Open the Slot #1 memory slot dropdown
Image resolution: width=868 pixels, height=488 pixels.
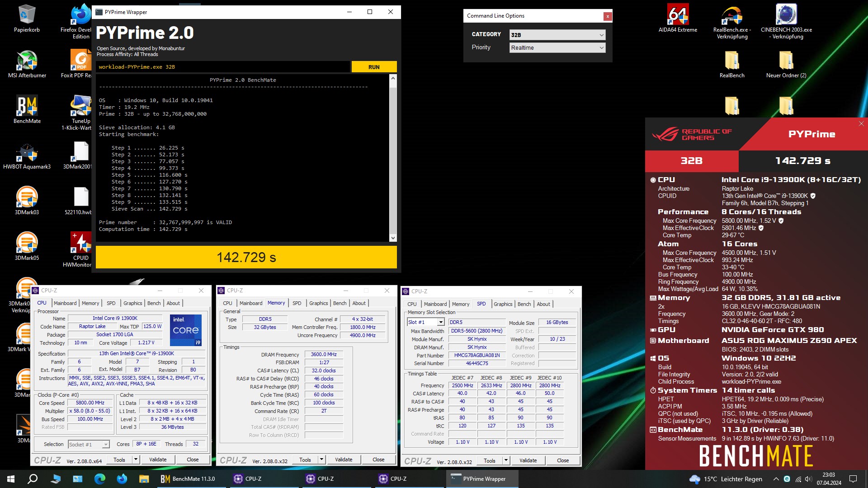[x=426, y=322]
